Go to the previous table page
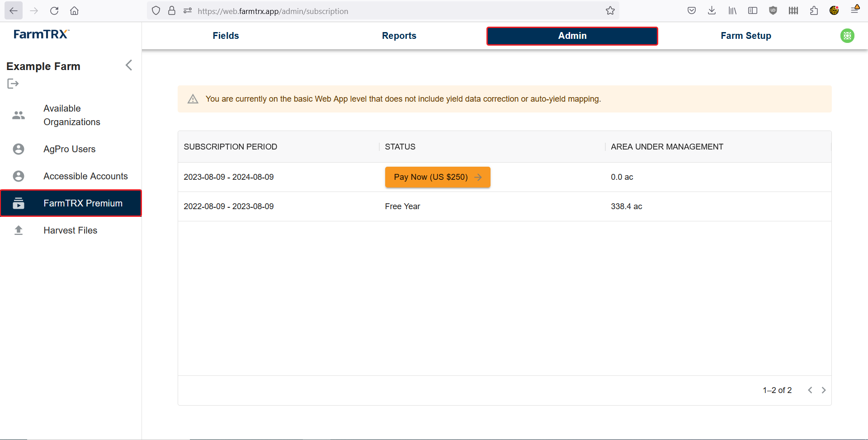 point(810,390)
